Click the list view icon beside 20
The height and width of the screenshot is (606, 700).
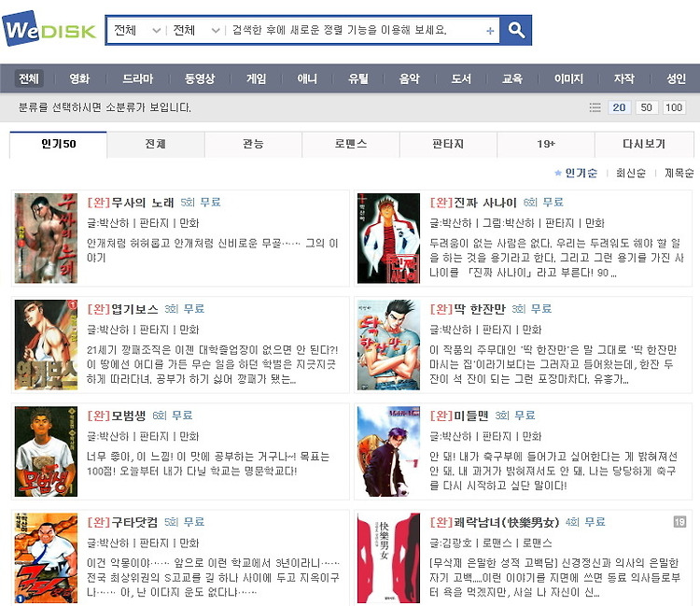click(595, 107)
